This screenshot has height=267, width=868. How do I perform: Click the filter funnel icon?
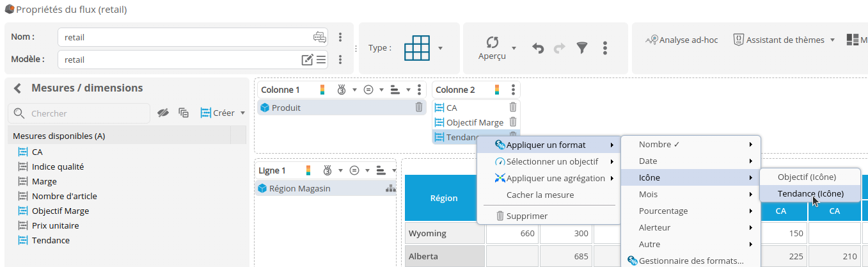(x=581, y=48)
